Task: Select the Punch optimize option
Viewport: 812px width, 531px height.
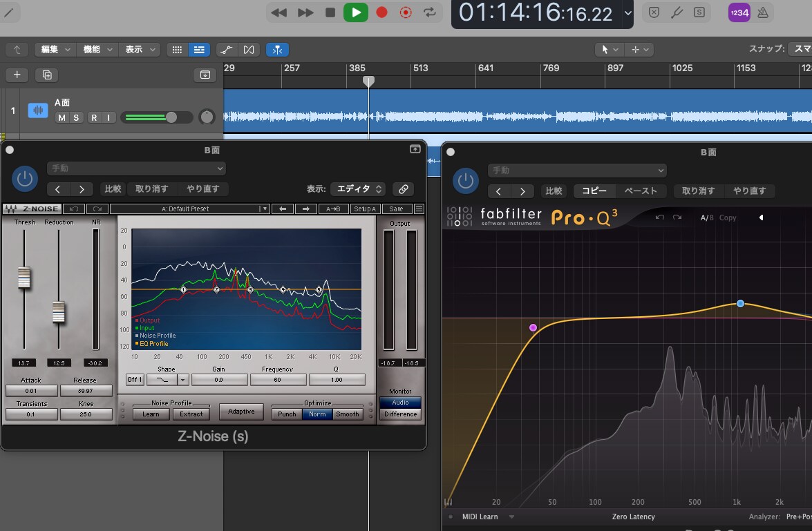Action: (287, 414)
